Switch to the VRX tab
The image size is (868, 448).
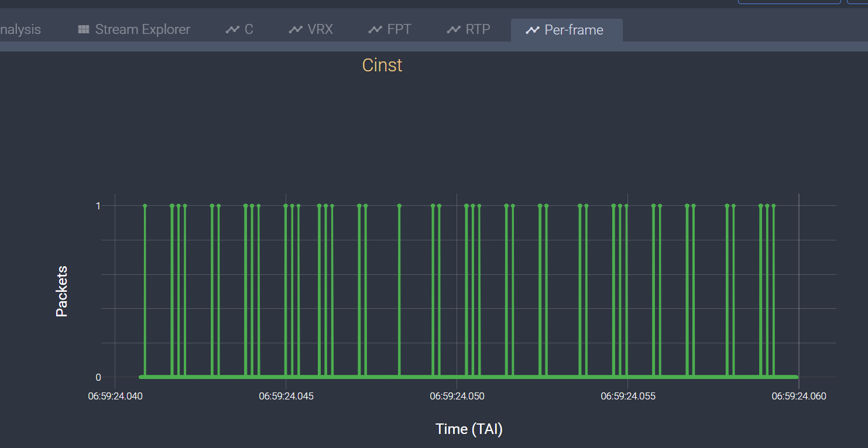tap(311, 29)
